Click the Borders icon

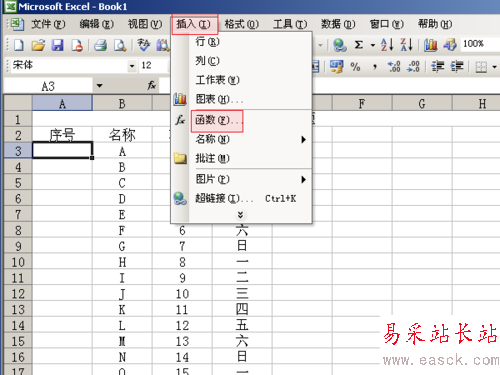point(481,67)
